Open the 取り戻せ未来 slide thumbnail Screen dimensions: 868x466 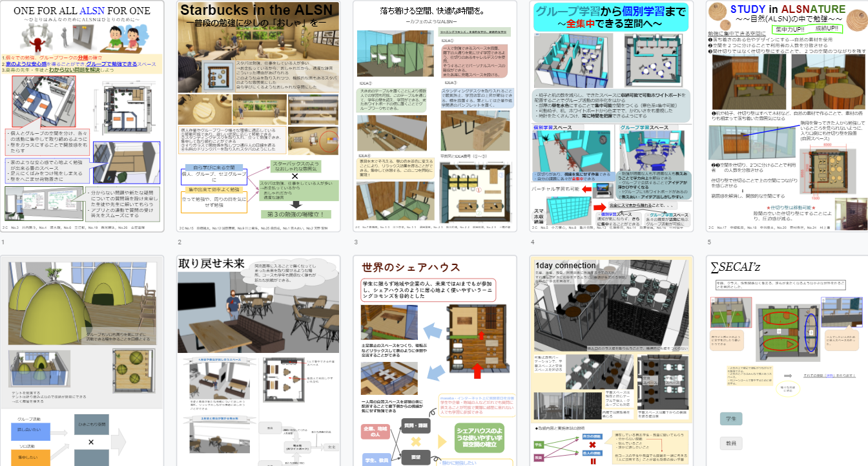[258, 361]
